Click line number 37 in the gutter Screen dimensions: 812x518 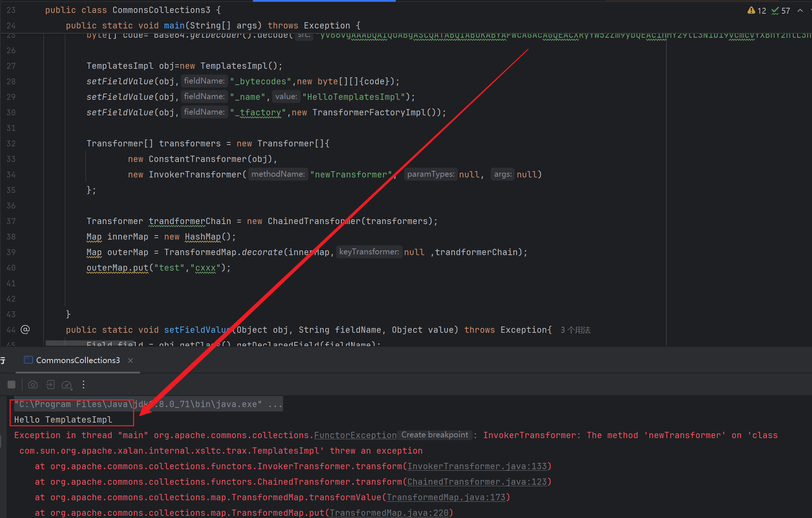(11, 221)
